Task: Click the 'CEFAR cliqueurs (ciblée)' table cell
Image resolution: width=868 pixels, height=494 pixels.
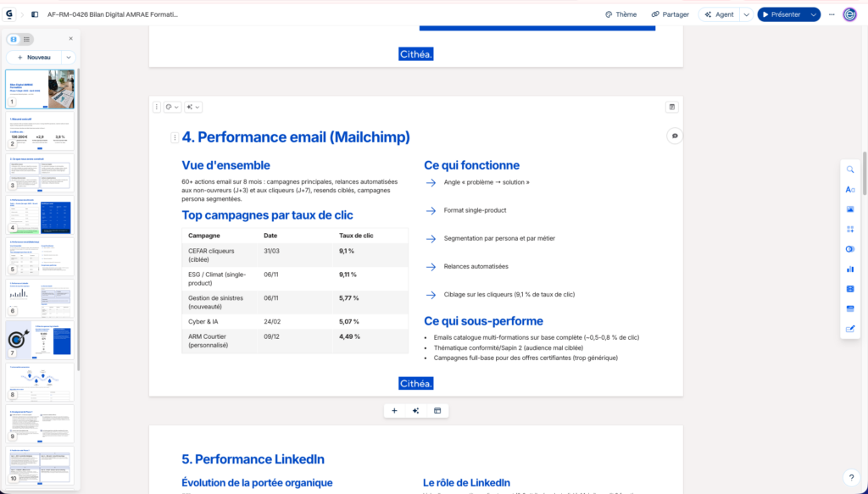Action: pos(220,255)
